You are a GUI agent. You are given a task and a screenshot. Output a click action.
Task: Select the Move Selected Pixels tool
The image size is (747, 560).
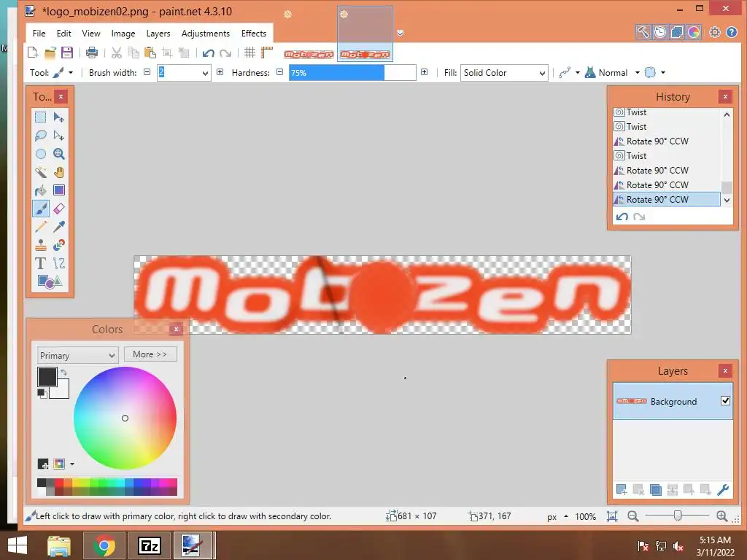pos(58,117)
